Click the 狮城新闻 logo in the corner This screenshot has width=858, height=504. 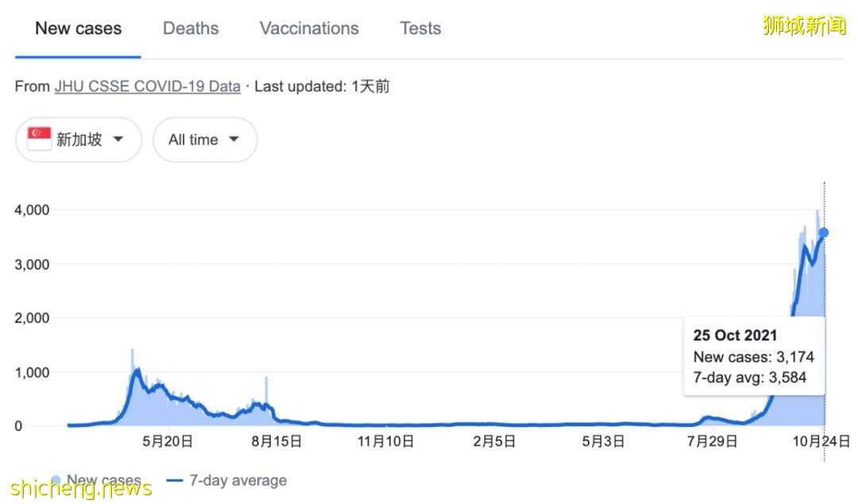(803, 24)
